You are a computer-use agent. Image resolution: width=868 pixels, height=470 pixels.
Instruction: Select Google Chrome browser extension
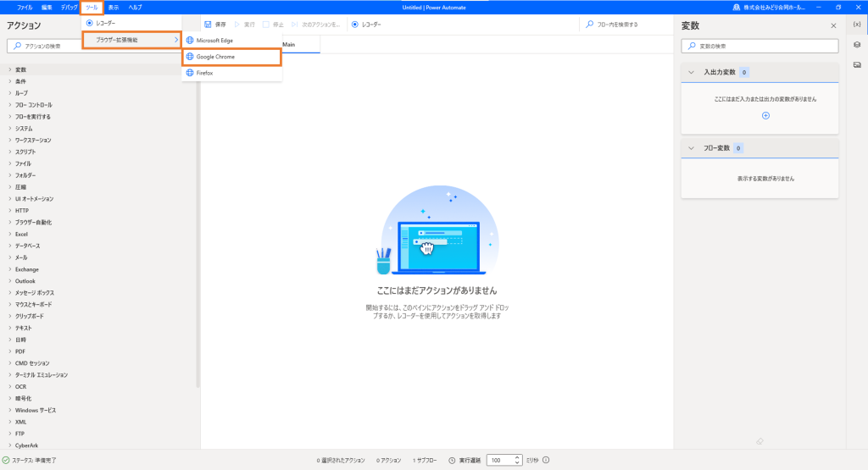pyautogui.click(x=232, y=57)
